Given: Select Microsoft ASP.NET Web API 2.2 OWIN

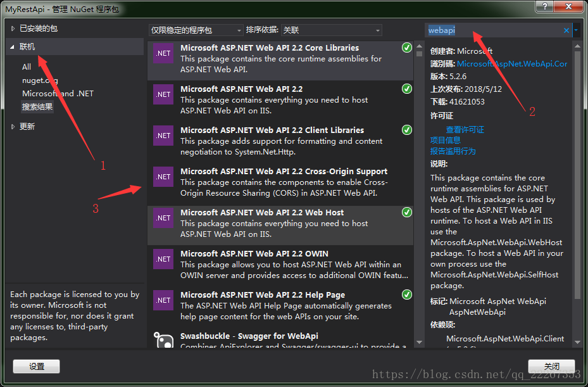Looking at the screenshot, I should [280, 266].
